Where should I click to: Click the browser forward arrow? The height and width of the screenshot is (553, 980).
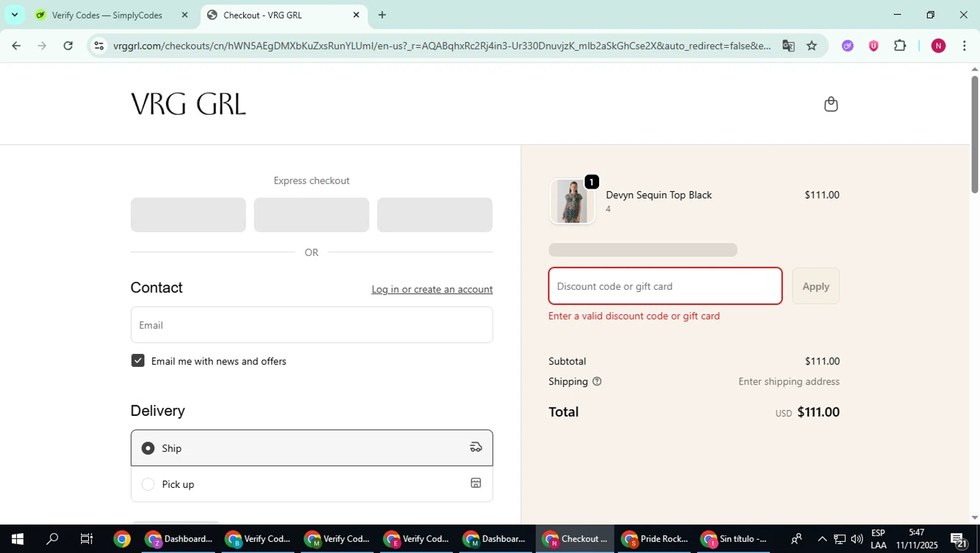coord(42,46)
